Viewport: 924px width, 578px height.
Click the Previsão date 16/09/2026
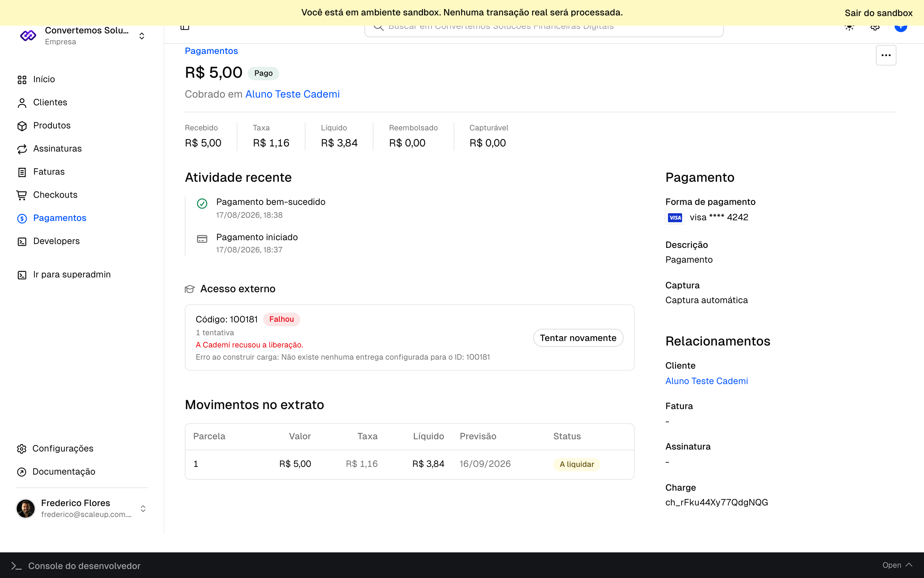[485, 464]
